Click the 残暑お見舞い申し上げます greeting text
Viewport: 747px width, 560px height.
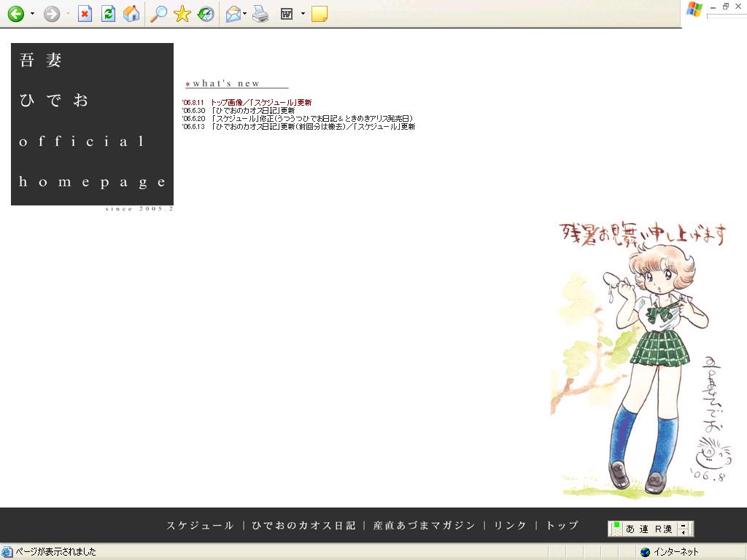(643, 234)
